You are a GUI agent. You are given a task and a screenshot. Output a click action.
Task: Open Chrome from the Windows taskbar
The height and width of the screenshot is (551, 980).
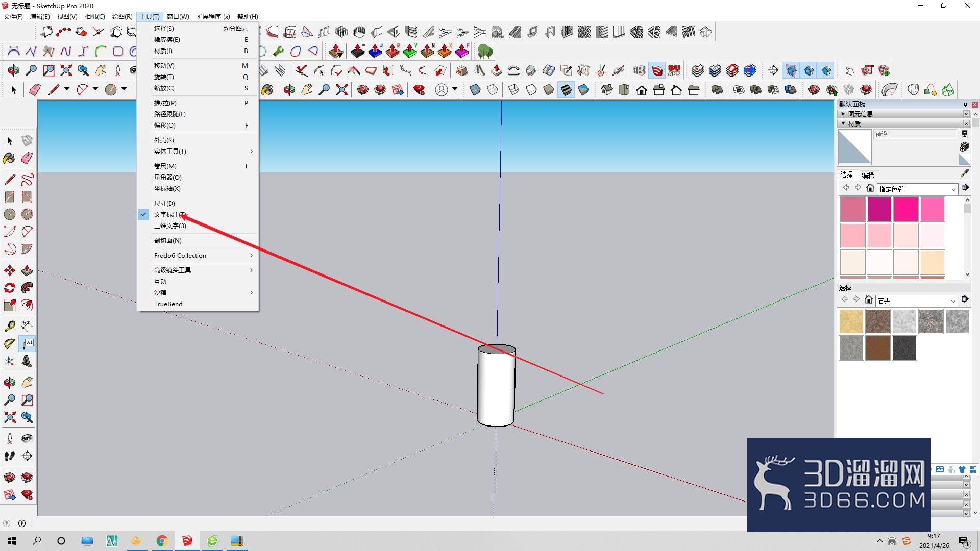click(162, 541)
